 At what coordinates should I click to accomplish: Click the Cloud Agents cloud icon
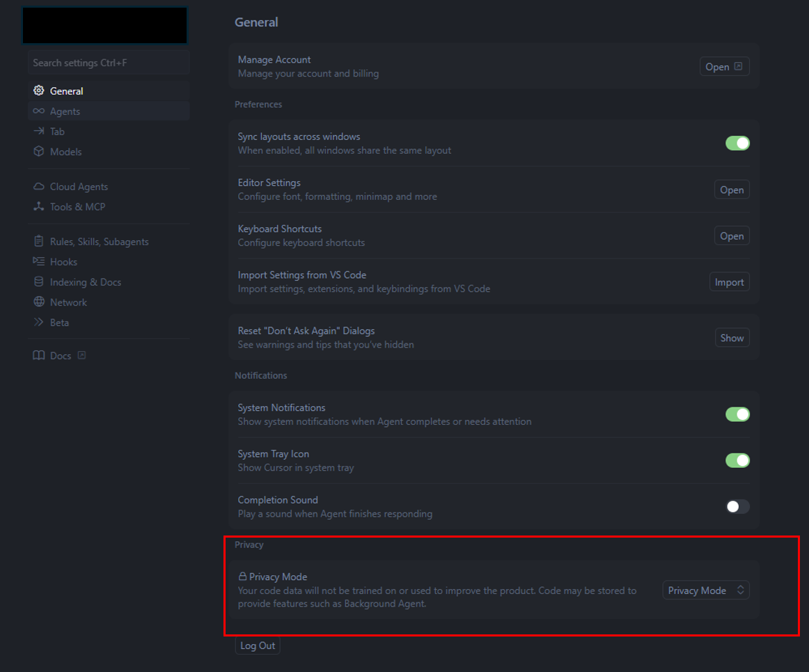(39, 187)
